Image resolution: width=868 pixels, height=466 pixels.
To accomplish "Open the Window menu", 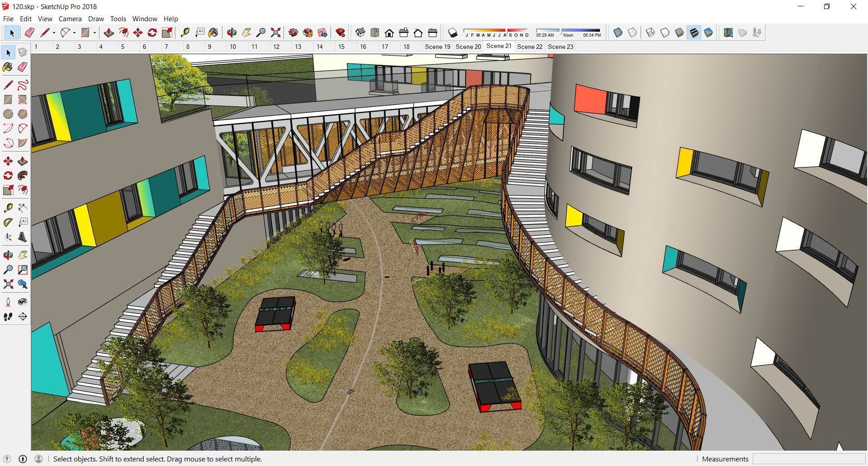I will tap(145, 19).
